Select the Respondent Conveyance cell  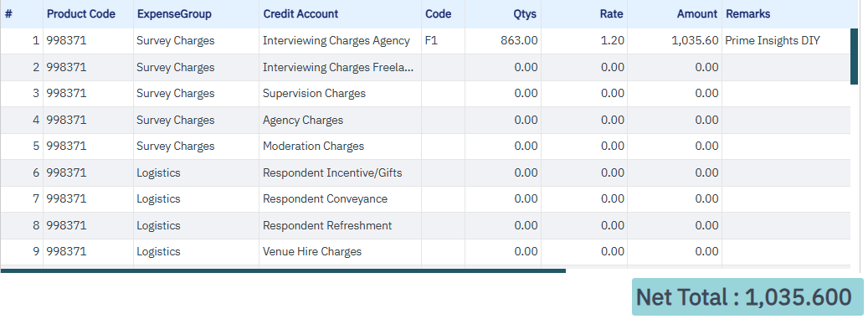pos(340,198)
